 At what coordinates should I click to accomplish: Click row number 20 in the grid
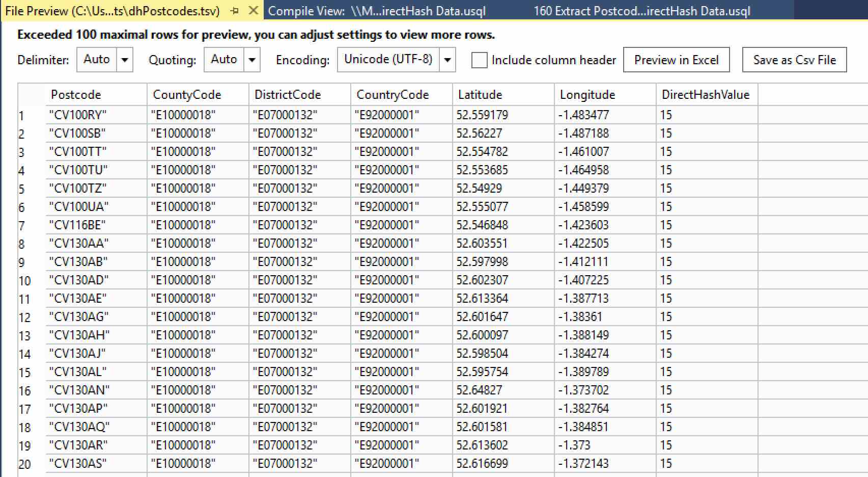(24, 465)
